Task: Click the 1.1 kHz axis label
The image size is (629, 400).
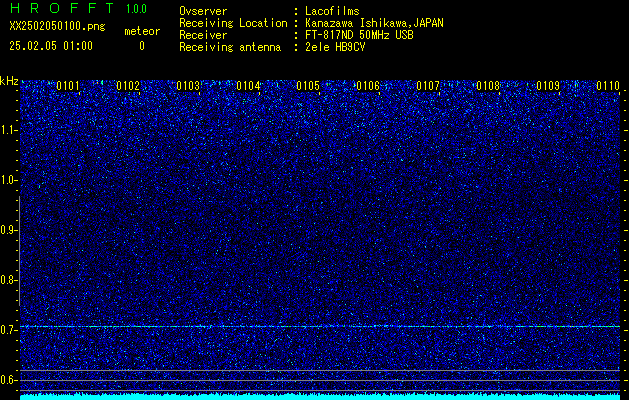Action: tap(8, 130)
